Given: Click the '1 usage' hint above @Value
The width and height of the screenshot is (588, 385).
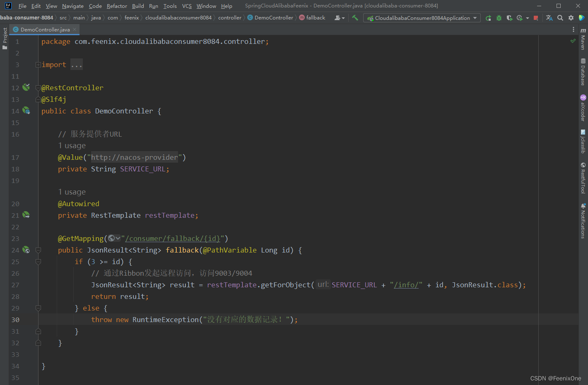Looking at the screenshot, I should point(72,146).
